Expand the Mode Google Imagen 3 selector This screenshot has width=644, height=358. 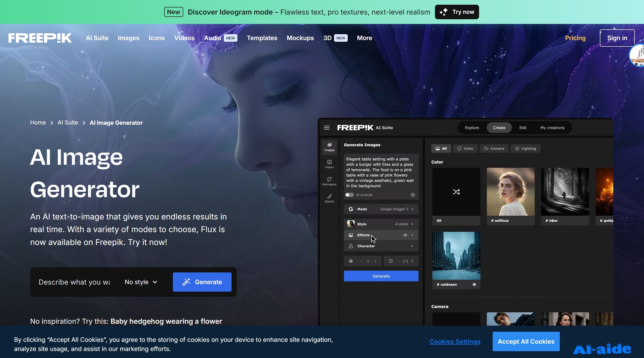click(381, 209)
